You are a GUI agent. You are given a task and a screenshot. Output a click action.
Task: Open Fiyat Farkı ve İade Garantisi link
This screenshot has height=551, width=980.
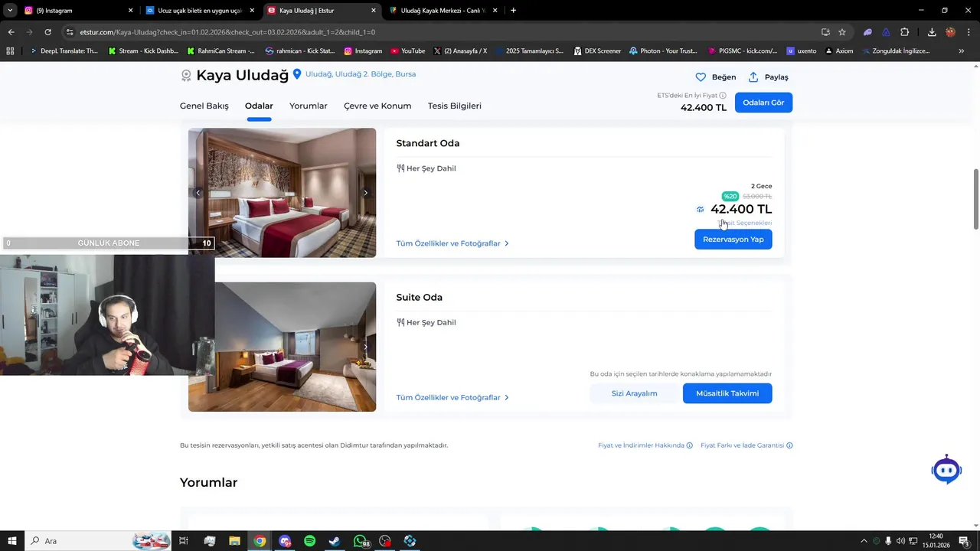click(x=742, y=445)
